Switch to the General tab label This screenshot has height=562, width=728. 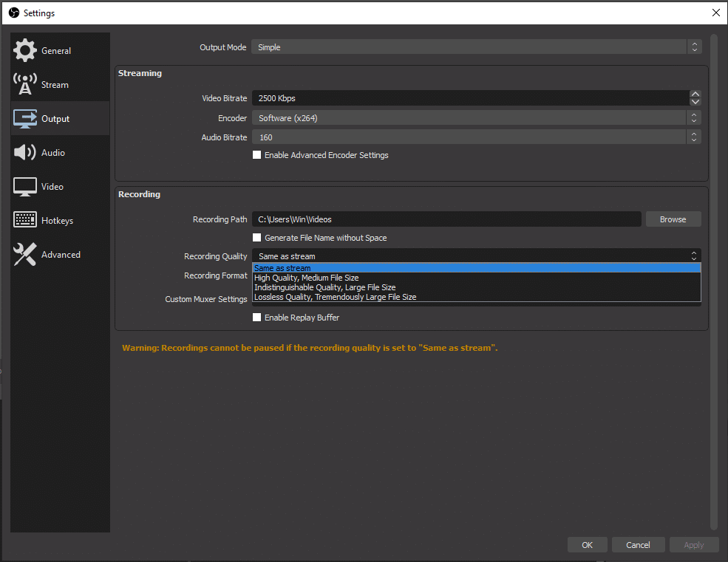pos(56,50)
